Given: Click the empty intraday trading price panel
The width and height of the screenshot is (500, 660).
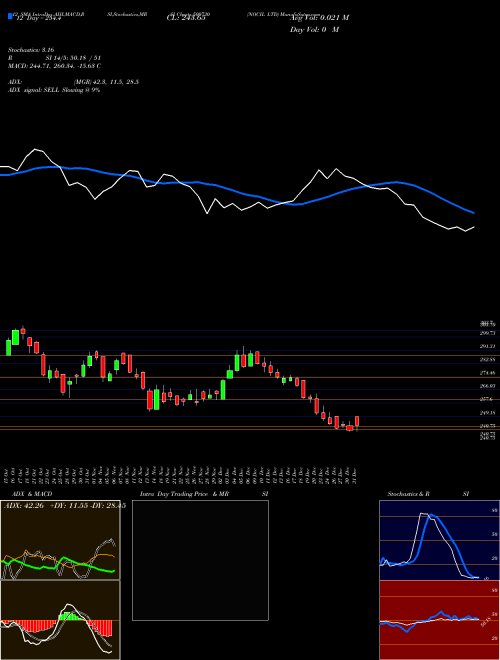Looking at the screenshot, I should pos(200,560).
